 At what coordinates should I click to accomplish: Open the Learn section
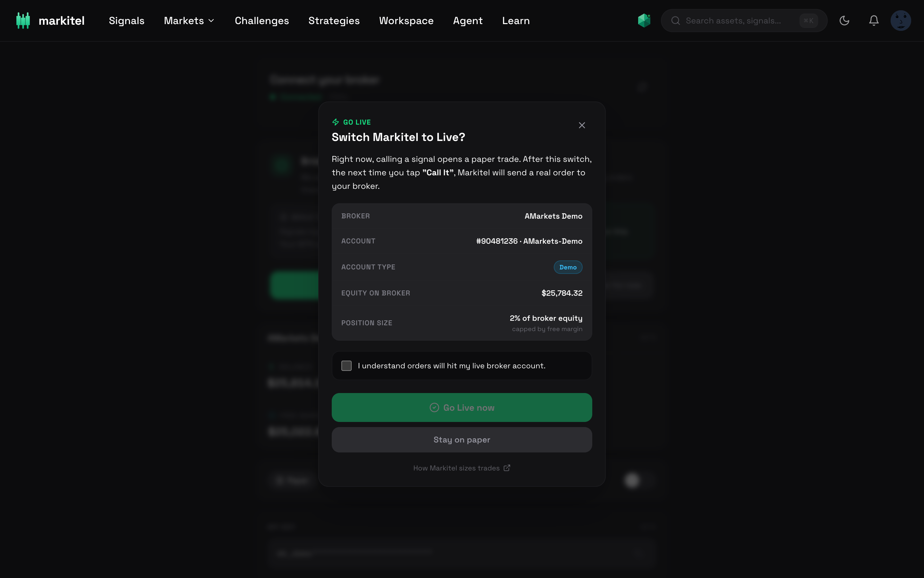point(516,21)
